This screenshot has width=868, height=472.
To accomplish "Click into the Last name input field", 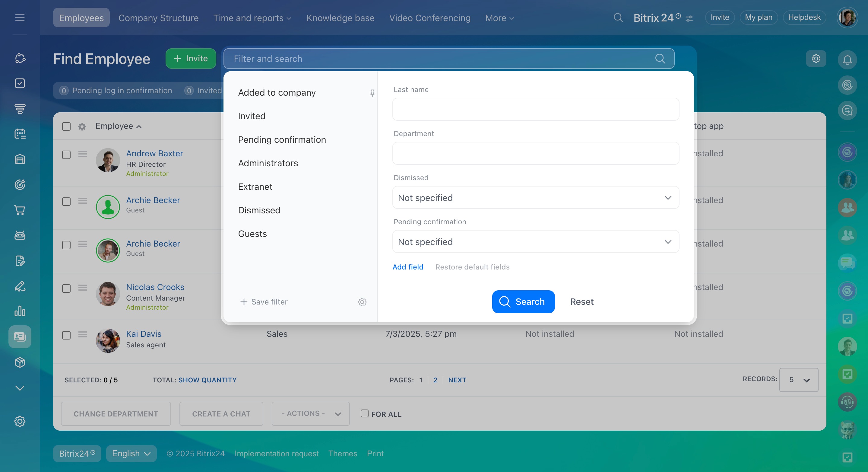I will (x=535, y=110).
